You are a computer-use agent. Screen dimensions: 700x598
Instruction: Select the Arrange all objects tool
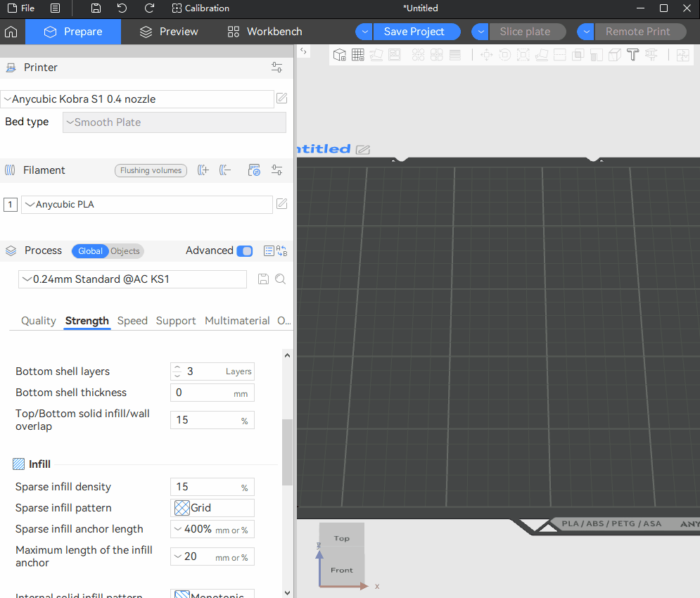[x=395, y=55]
